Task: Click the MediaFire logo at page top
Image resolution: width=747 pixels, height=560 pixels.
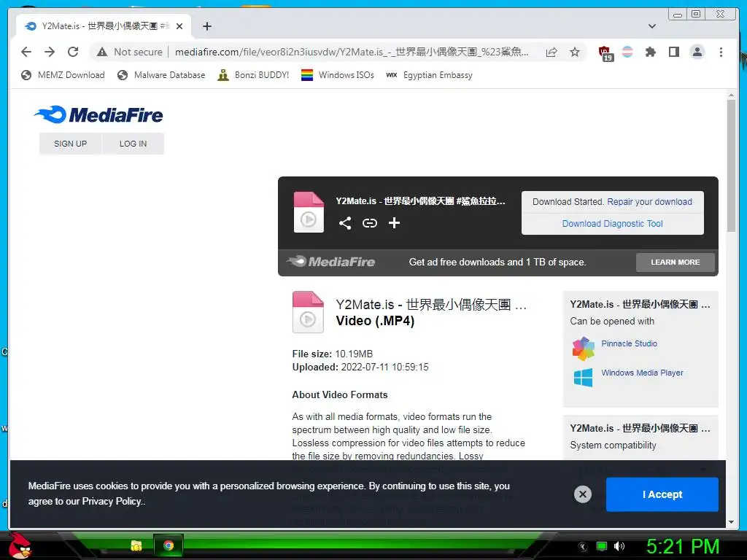Action: click(x=98, y=114)
